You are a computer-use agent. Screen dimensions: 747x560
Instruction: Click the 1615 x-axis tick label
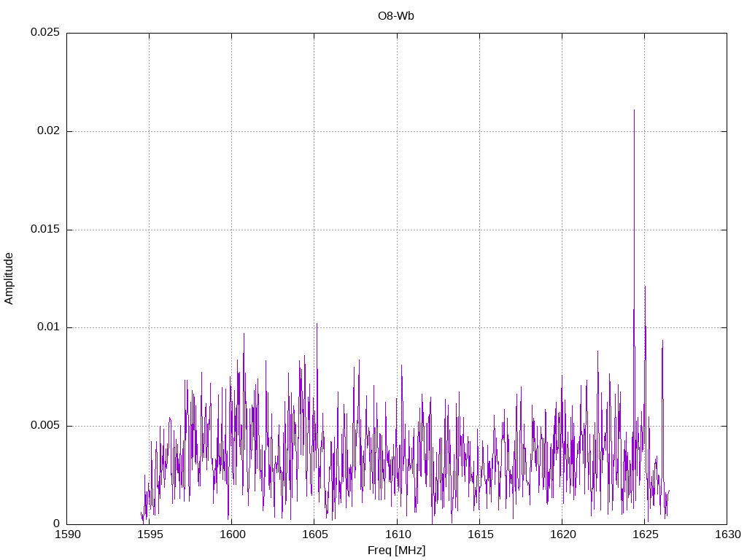coord(480,534)
